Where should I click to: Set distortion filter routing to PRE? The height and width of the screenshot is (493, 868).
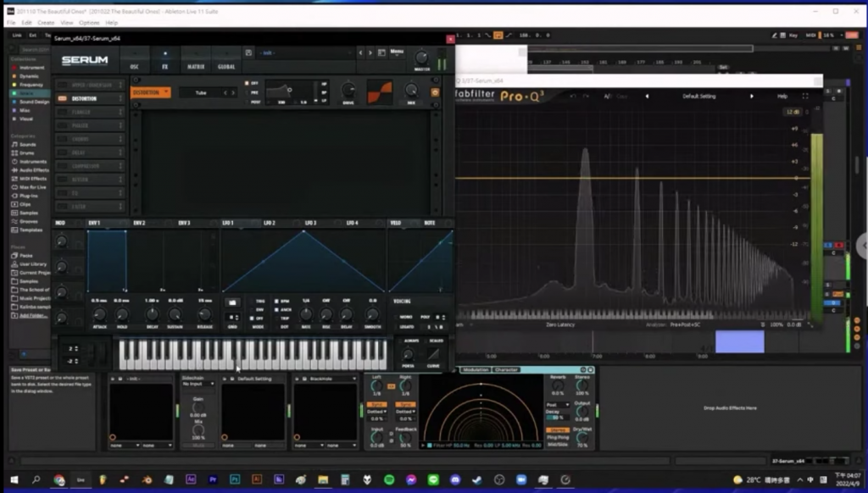tap(247, 92)
